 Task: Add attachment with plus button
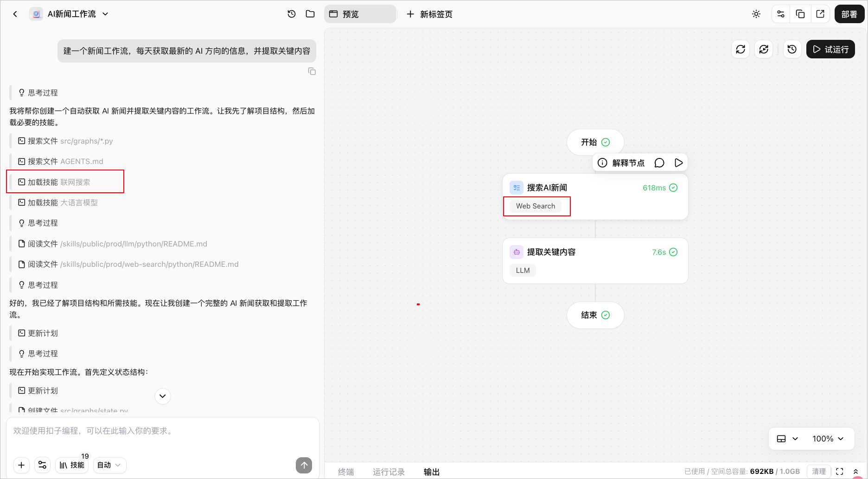pos(21,465)
